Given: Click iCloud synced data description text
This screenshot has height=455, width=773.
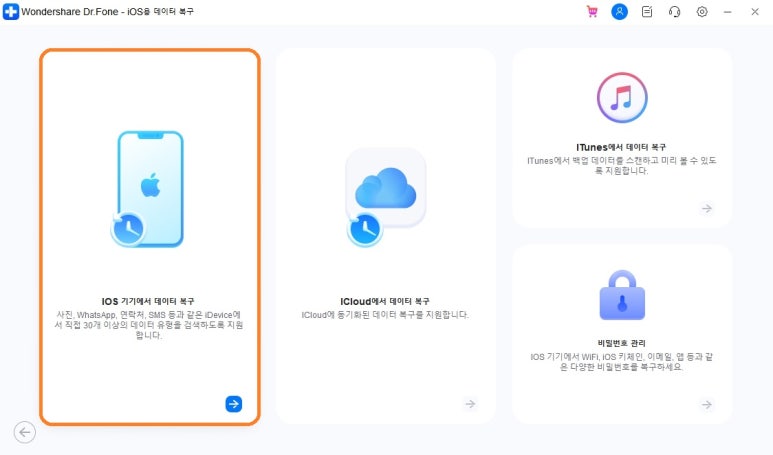Looking at the screenshot, I should [385, 315].
